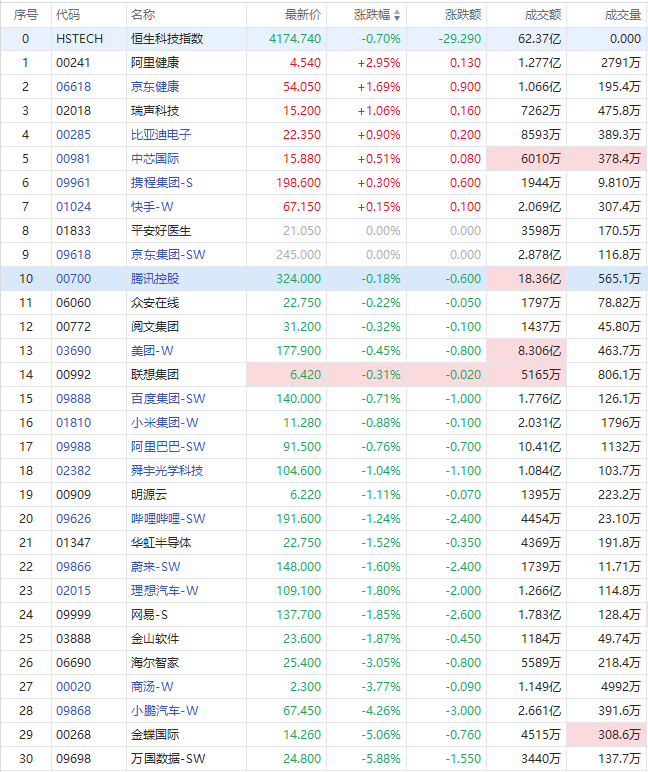Open the 中芯国际 link

(155, 159)
